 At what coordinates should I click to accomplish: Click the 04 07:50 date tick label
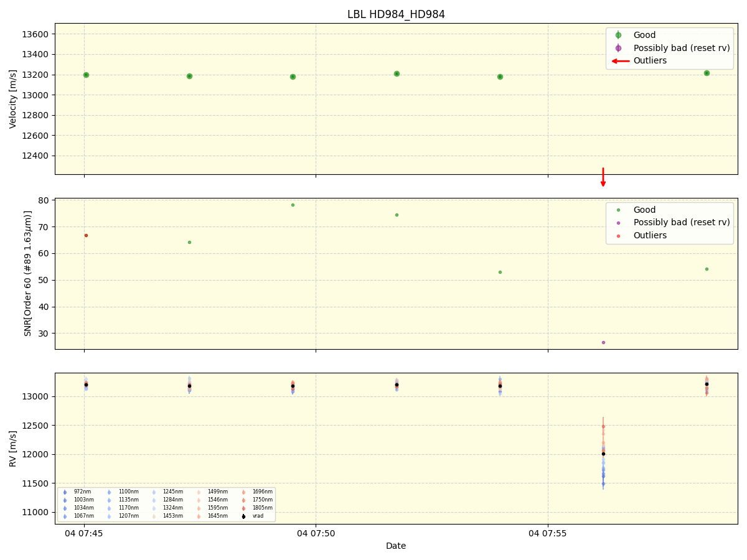(316, 533)
